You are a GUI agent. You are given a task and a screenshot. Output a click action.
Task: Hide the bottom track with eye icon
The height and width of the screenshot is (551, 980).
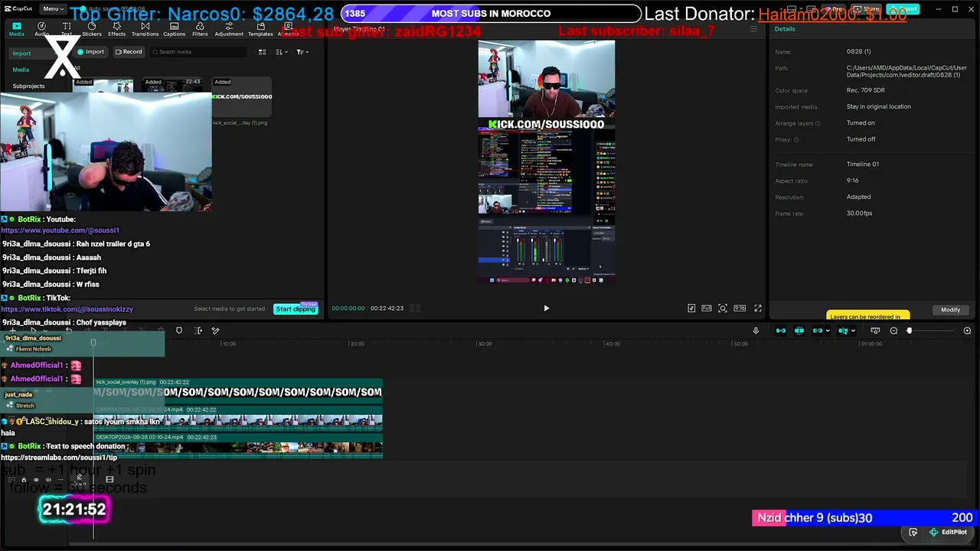click(x=36, y=480)
